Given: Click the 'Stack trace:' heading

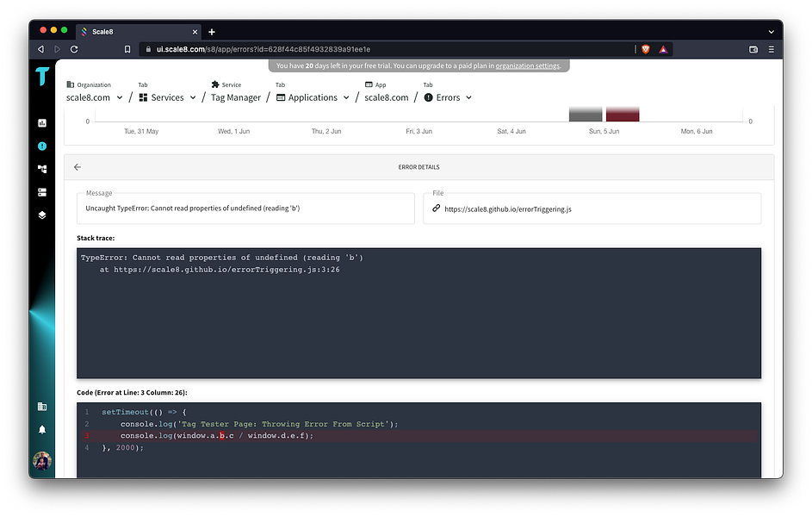Looking at the screenshot, I should 96,238.
